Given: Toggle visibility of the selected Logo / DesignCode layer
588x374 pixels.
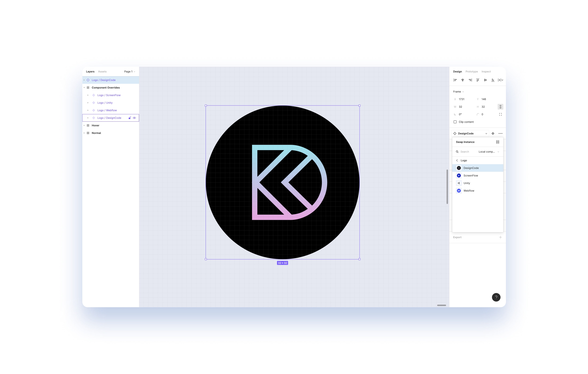Looking at the screenshot, I should 134,118.
